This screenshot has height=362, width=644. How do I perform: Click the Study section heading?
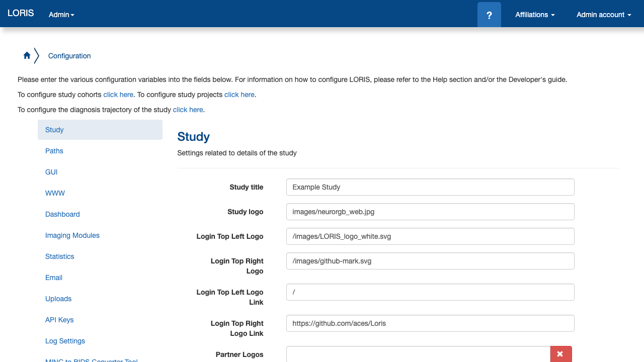pyautogui.click(x=194, y=137)
